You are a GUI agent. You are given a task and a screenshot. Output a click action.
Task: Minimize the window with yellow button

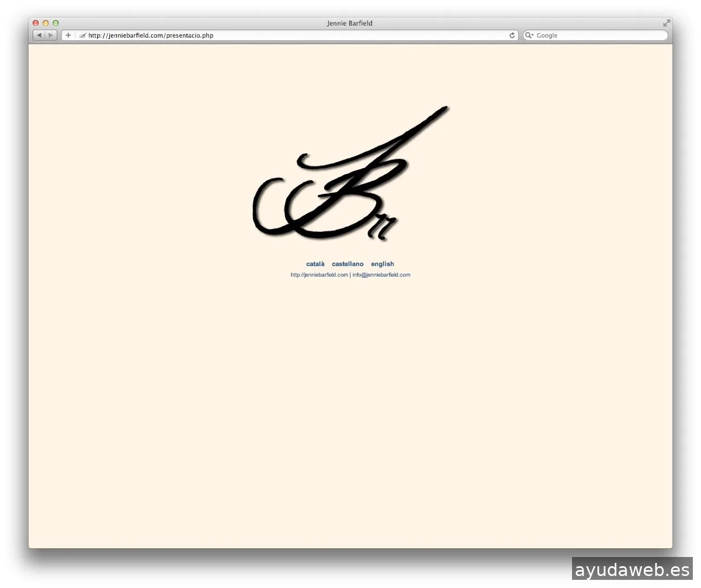coord(46,23)
